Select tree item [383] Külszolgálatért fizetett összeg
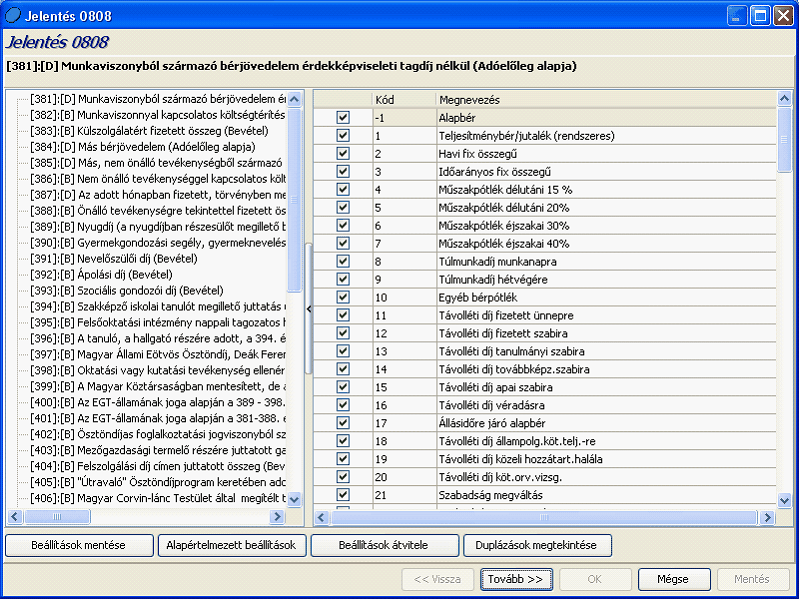This screenshot has width=800, height=600. [x=149, y=131]
